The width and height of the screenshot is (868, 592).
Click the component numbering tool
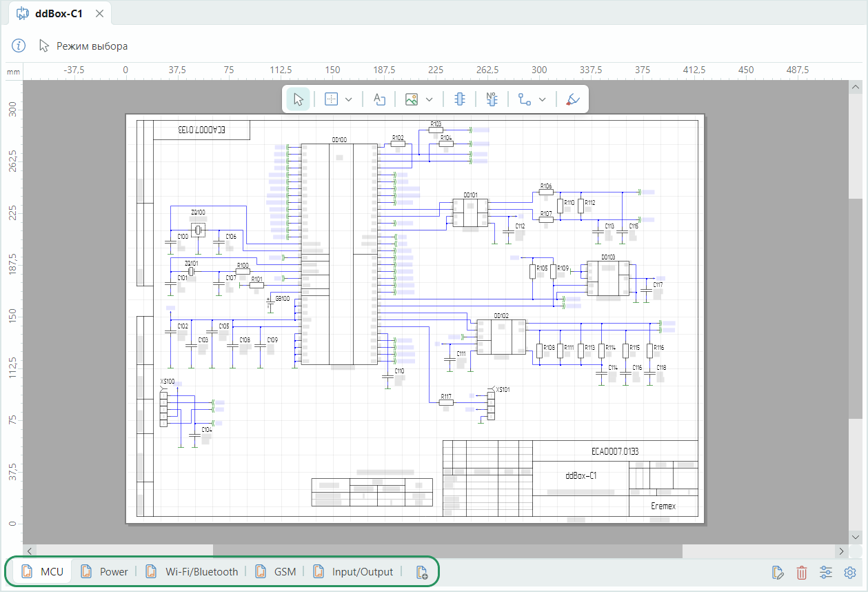[x=492, y=99]
